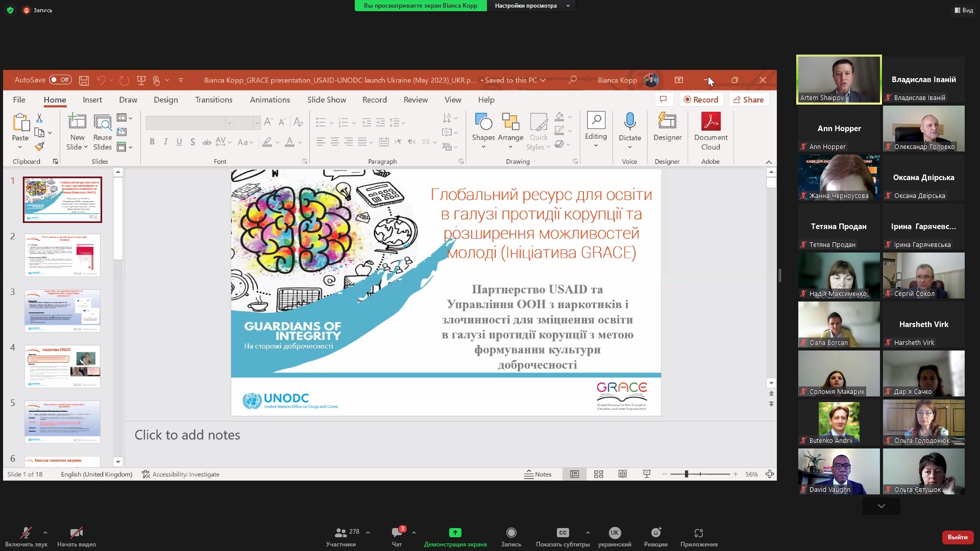Click the text highlight color swatch
The width and height of the screenshot is (980, 551).
pyautogui.click(x=267, y=142)
